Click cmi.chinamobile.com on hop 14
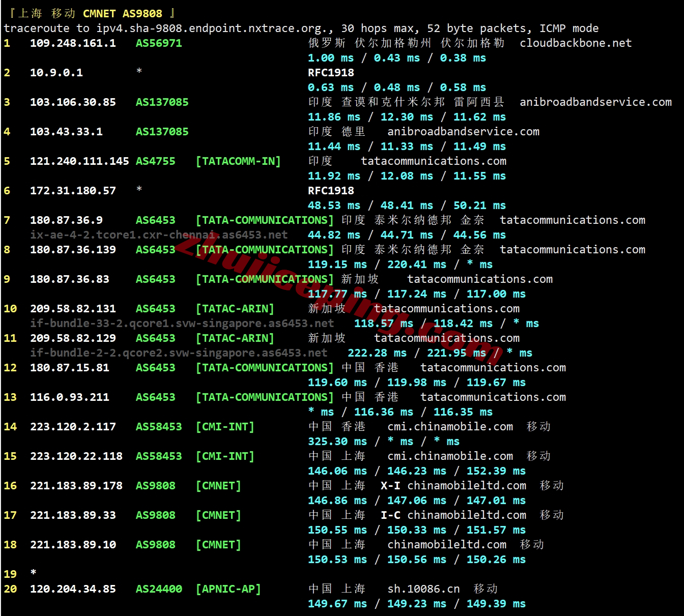The height and width of the screenshot is (616, 684). [x=450, y=427]
